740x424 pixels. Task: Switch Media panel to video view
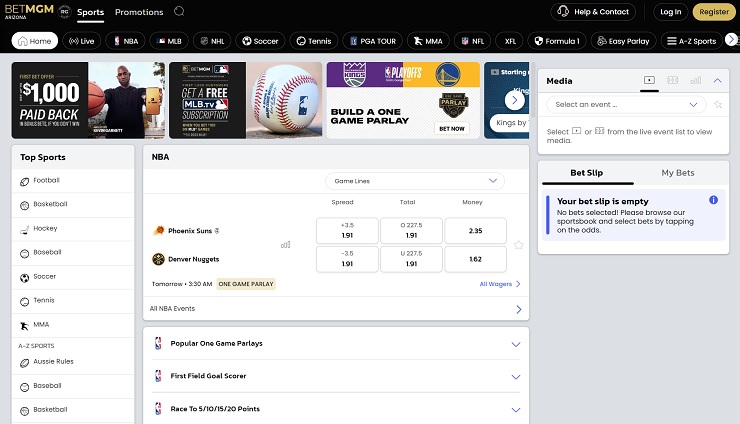[x=649, y=81]
